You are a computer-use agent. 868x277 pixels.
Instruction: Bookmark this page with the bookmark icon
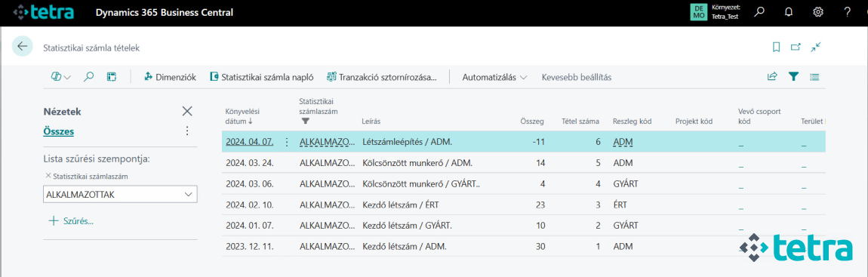point(776,48)
